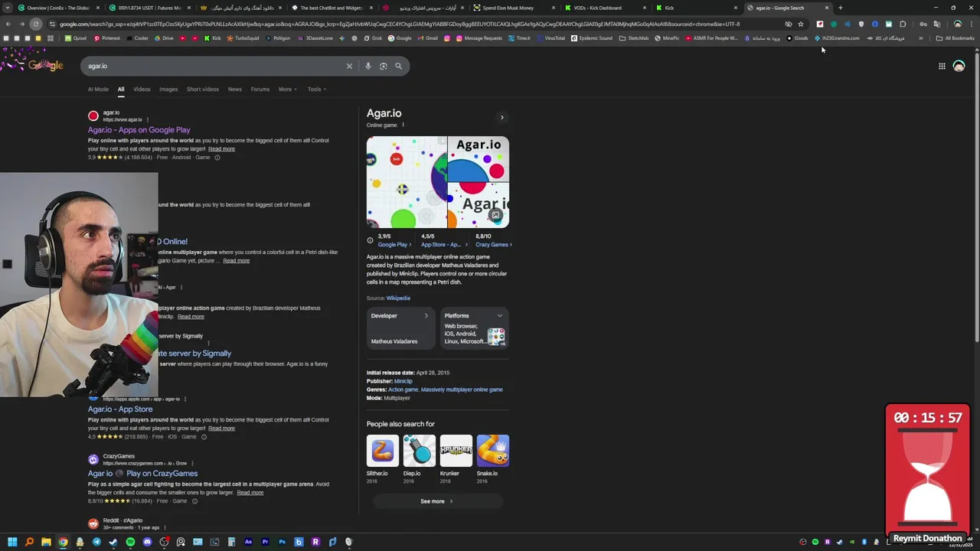The image size is (980, 551).
Task: Switch to Forums results tab
Action: [x=260, y=90]
